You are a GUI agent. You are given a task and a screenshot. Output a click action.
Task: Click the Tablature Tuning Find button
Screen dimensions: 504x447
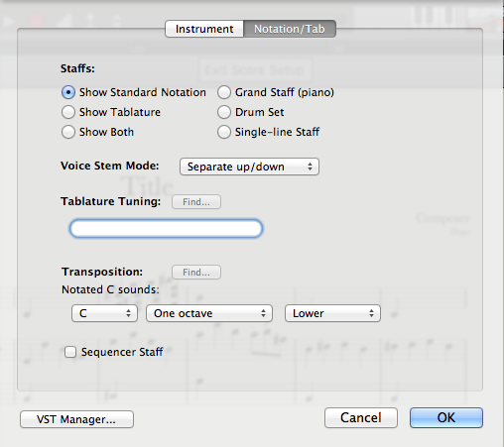196,202
